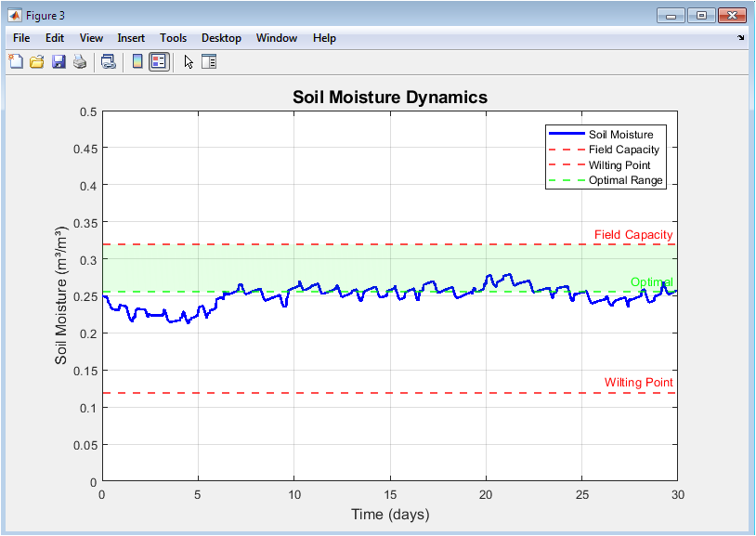Image resolution: width=756 pixels, height=536 pixels.
Task: Select the Soil Moisture Dynamics plot title
Action: point(389,98)
